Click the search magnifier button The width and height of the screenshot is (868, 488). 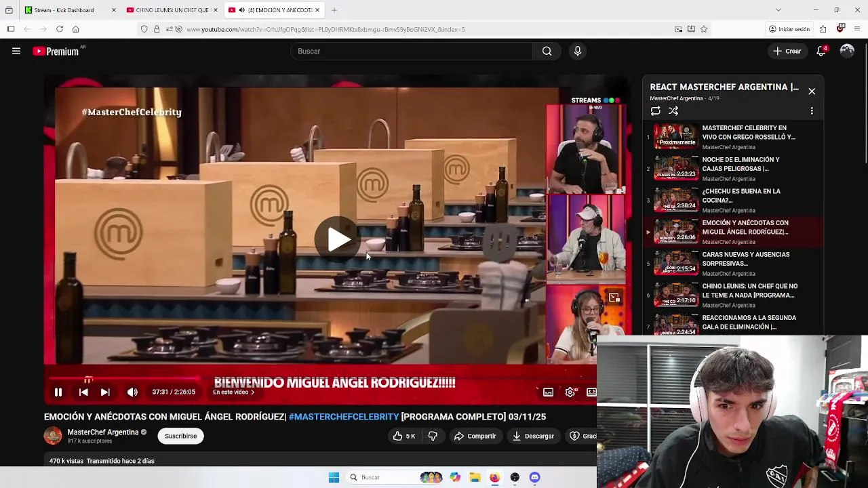[x=547, y=51]
